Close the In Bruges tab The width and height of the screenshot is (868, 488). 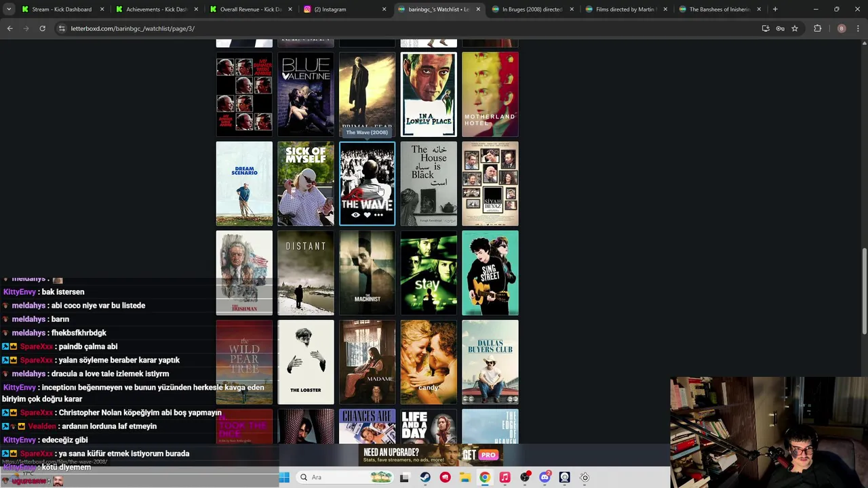[x=572, y=9]
